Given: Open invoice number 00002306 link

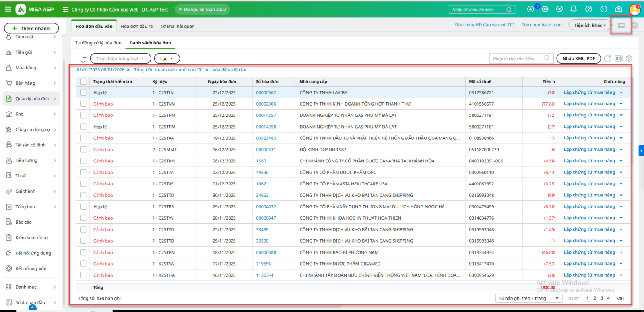Looking at the screenshot, I should (x=266, y=104).
